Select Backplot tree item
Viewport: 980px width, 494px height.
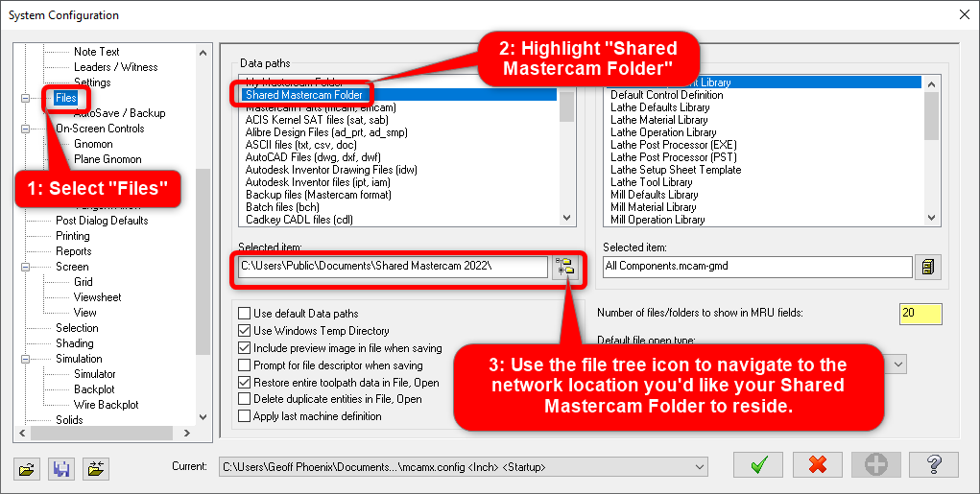[x=94, y=389]
